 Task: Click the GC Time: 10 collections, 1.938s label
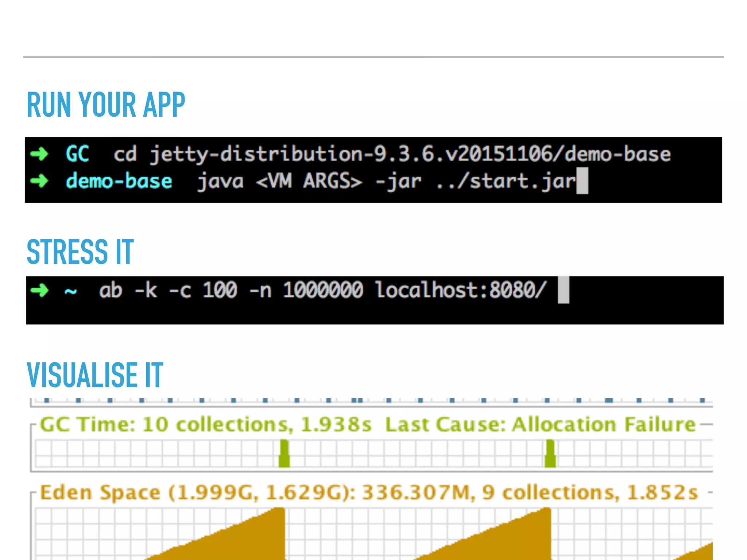point(206,425)
